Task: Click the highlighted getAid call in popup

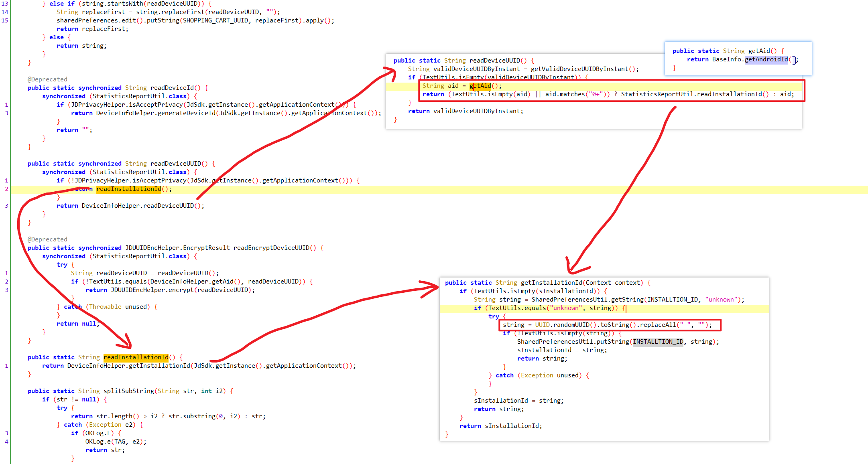Action: point(480,86)
